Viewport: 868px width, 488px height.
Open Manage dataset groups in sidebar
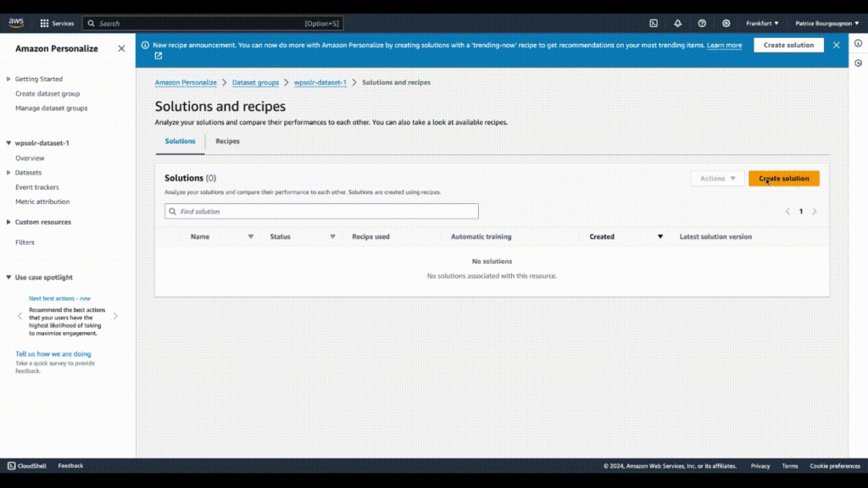click(x=52, y=108)
